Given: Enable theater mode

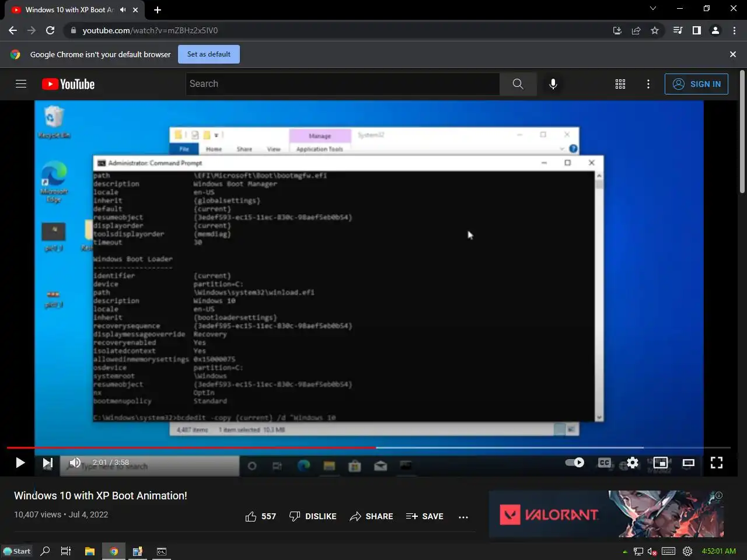Looking at the screenshot, I should pos(689,463).
